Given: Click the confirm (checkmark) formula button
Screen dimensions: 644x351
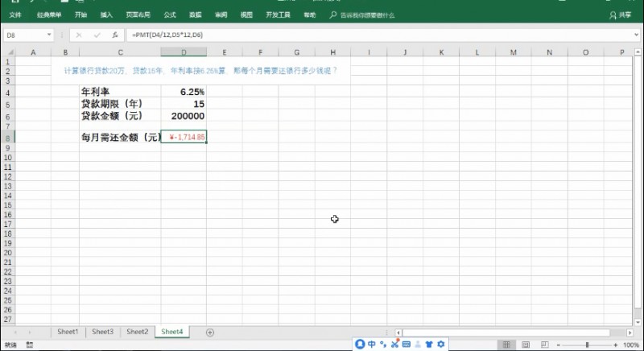Looking at the screenshot, I should (97, 35).
